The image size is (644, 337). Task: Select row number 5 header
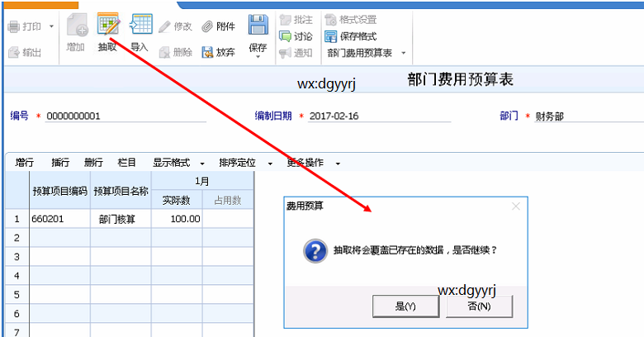coord(17,295)
